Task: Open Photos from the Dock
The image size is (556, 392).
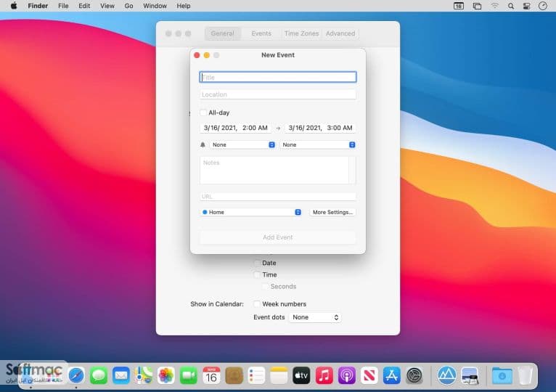Action: pos(166,376)
